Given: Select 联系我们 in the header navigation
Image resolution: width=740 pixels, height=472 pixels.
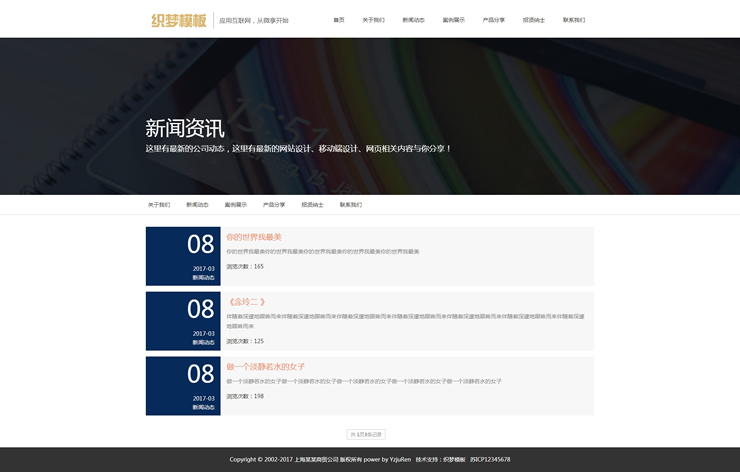Looking at the screenshot, I should [573, 20].
